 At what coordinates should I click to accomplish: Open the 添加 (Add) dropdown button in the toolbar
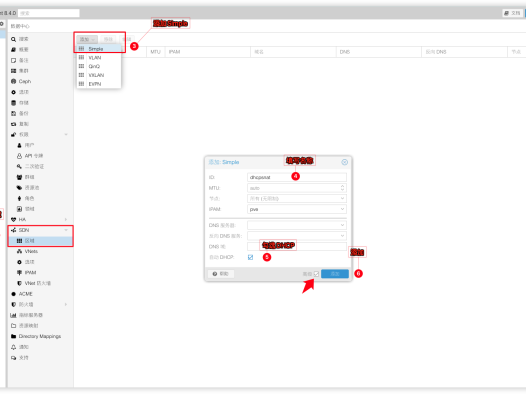point(87,39)
